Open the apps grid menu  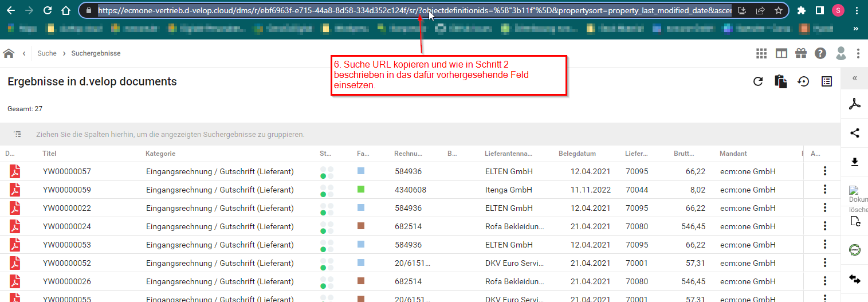(x=761, y=53)
